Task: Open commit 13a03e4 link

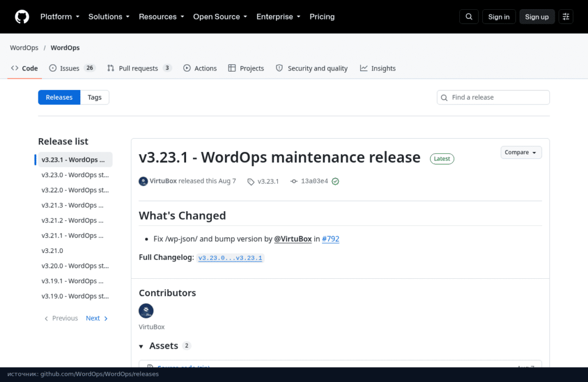Action: click(x=314, y=181)
